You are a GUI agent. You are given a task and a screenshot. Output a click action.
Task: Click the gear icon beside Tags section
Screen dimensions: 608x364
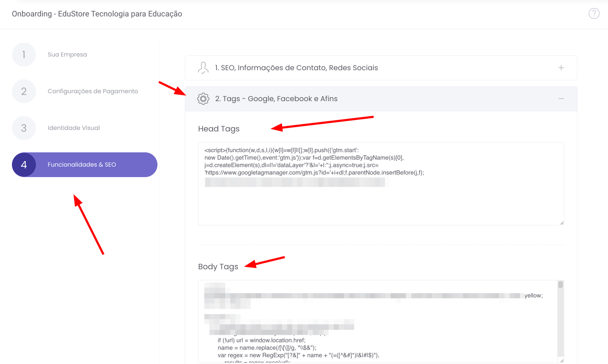pyautogui.click(x=203, y=99)
